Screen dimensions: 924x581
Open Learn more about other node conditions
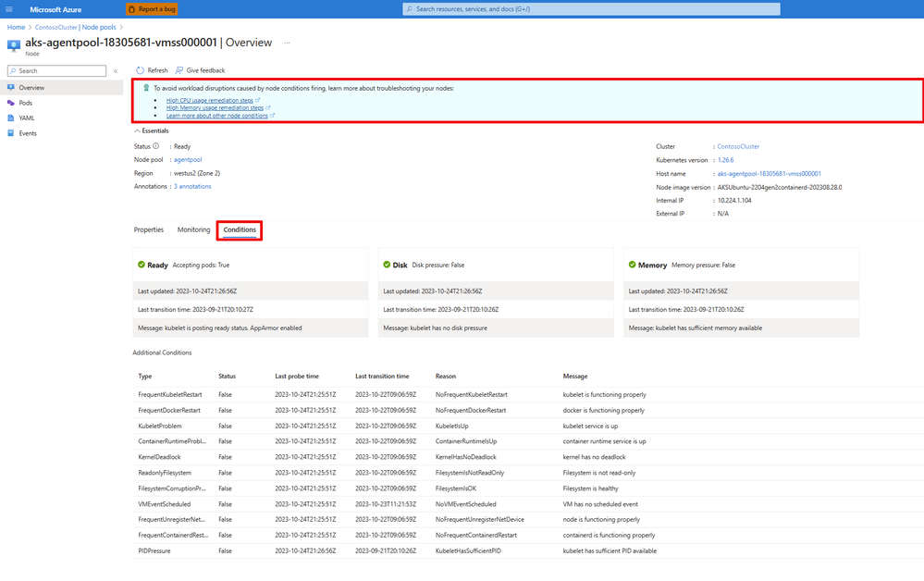216,116
